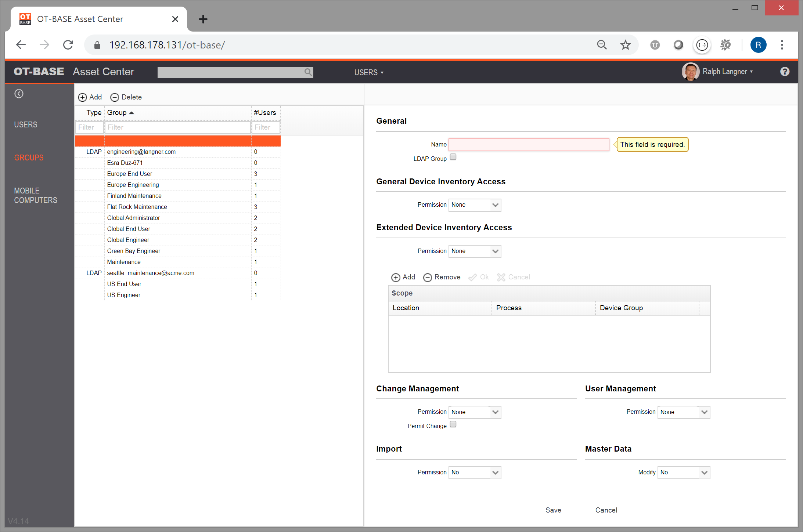Expand the USERS top menu
Screen dimensions: 803x532
(369, 72)
